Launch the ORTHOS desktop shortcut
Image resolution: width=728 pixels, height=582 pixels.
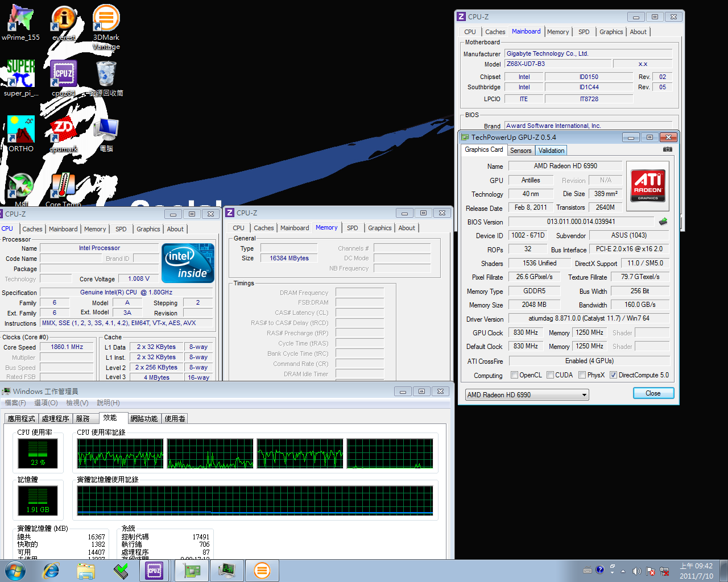[21, 134]
